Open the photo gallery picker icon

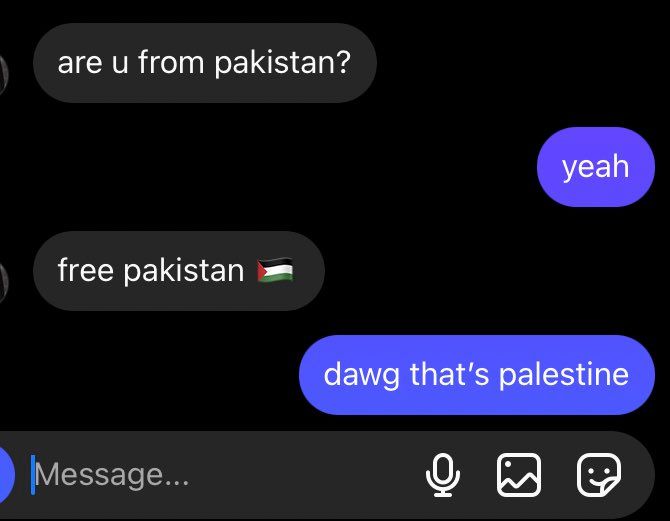[519, 475]
